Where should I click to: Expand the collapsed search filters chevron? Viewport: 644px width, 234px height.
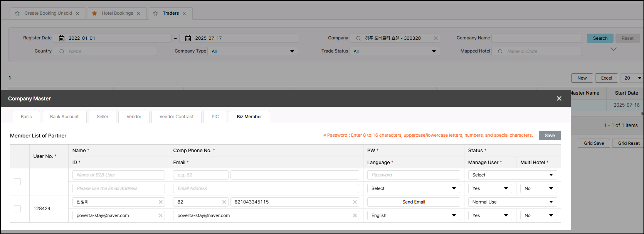(x=613, y=49)
